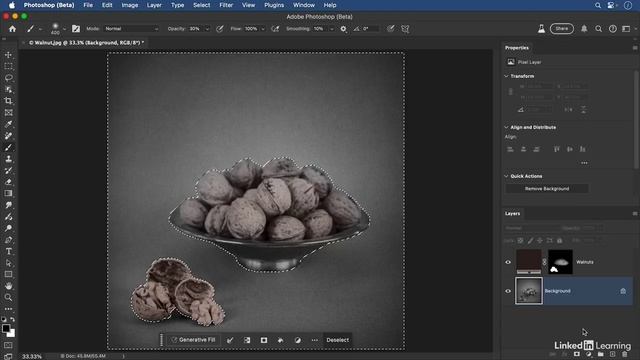This screenshot has width=640, height=360.
Task: Open the Properties panel menu
Action: [635, 48]
